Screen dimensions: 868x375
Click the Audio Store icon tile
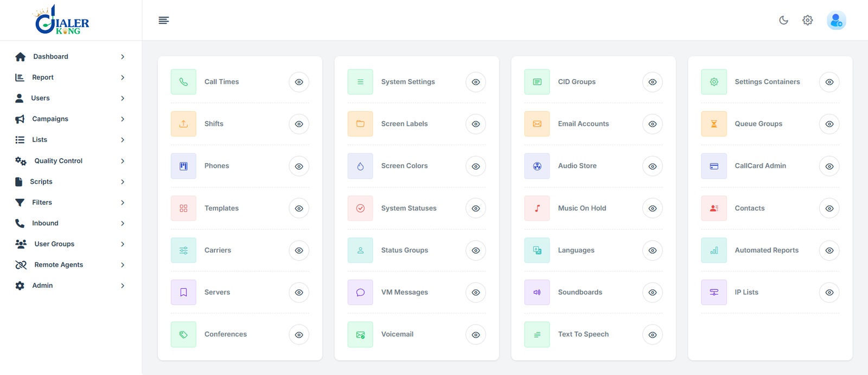[537, 166]
